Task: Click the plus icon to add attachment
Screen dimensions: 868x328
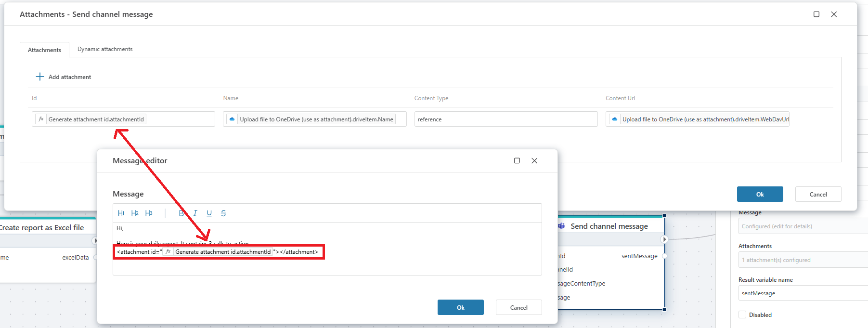Action: click(40, 77)
